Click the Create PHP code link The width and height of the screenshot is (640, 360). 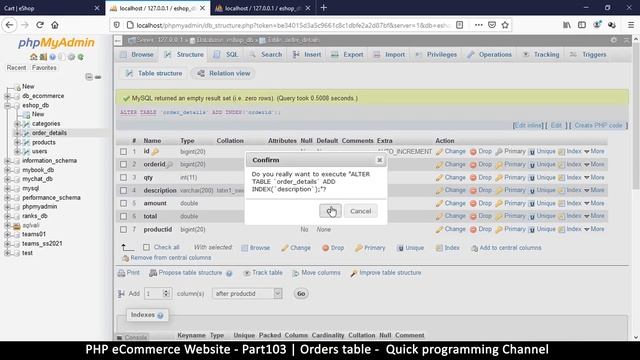pos(598,125)
